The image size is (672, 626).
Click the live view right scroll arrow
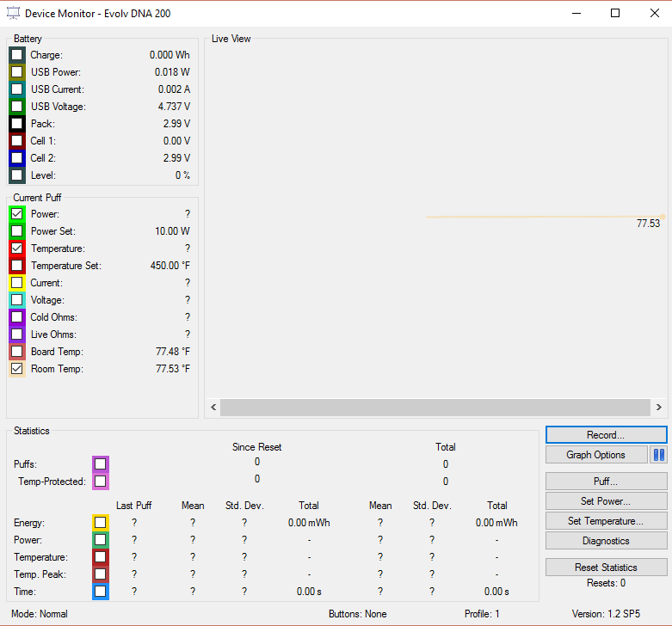coord(658,408)
